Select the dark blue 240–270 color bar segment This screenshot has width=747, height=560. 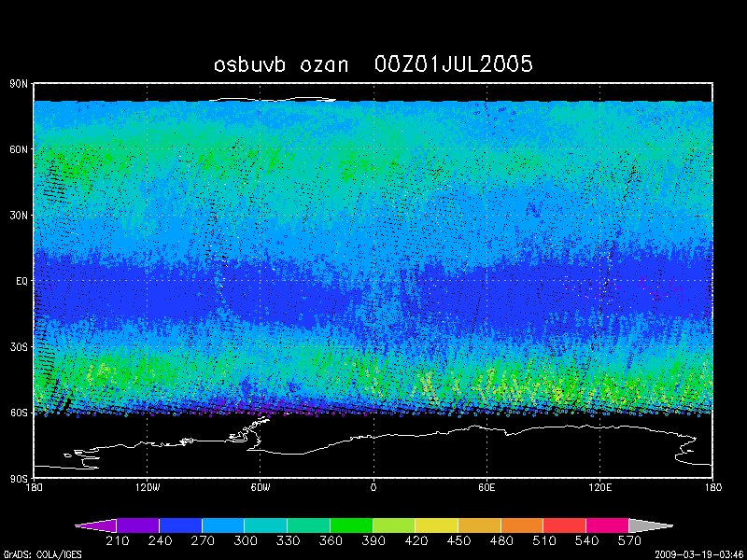coord(180,525)
